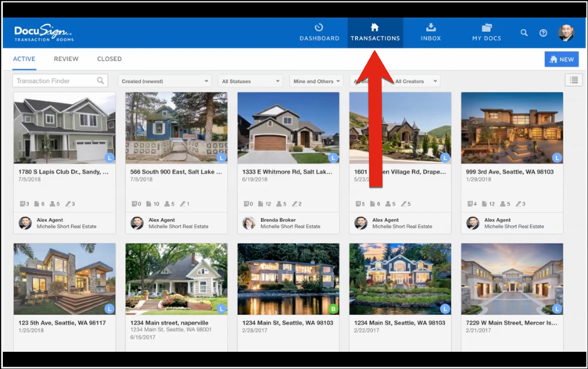Click the search magnifier in the header
Screen dimensions: 588x369
tap(524, 33)
